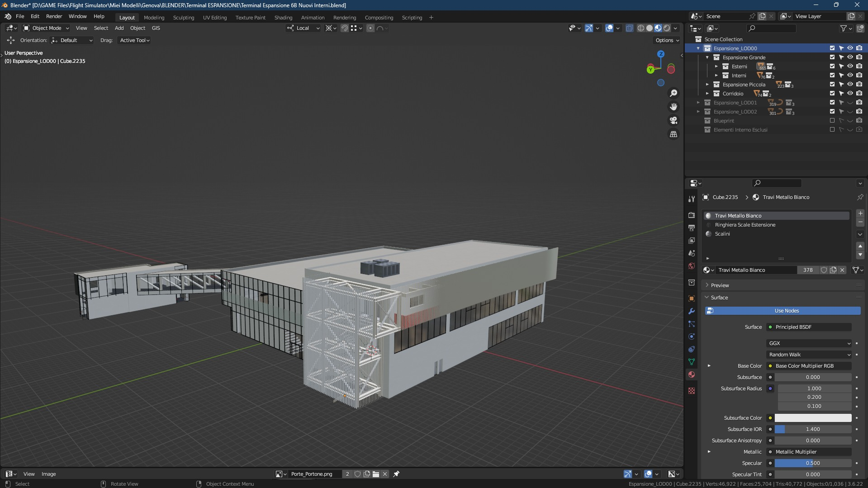Select wireframe viewport shading
The height and width of the screenshot is (488, 868).
pyautogui.click(x=641, y=28)
